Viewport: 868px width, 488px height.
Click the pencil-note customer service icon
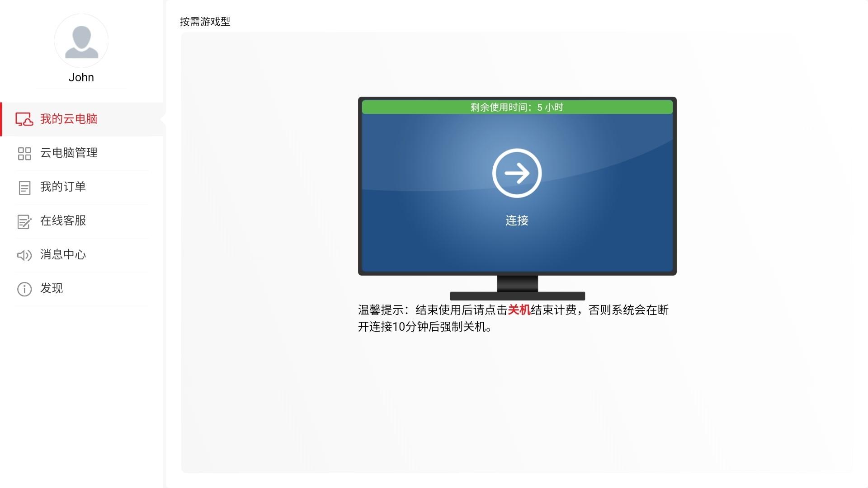[x=24, y=221]
